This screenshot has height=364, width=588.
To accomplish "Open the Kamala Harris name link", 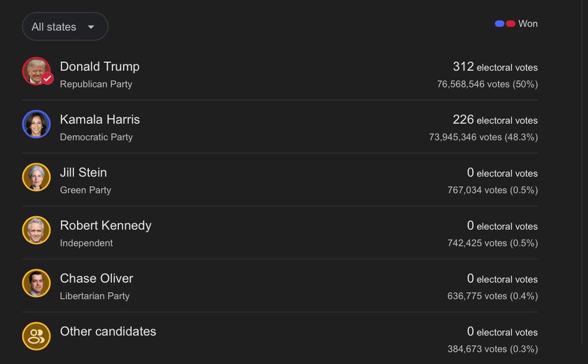I will [x=100, y=119].
